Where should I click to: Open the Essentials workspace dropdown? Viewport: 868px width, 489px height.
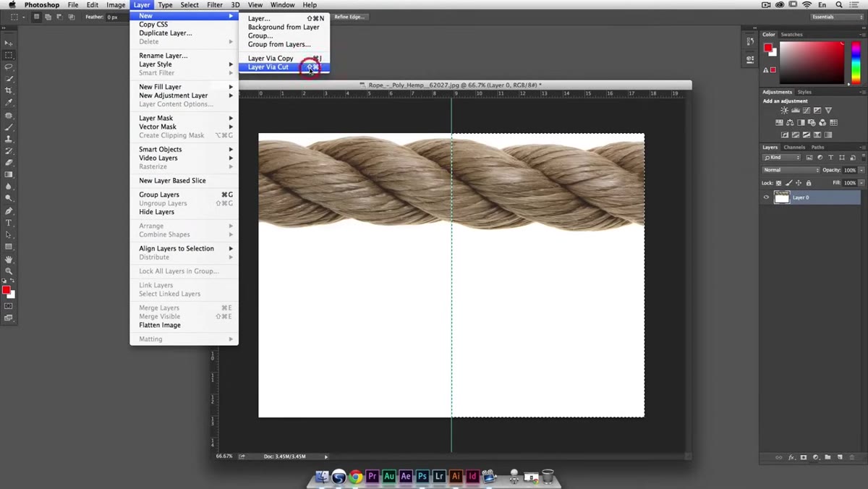pos(837,17)
